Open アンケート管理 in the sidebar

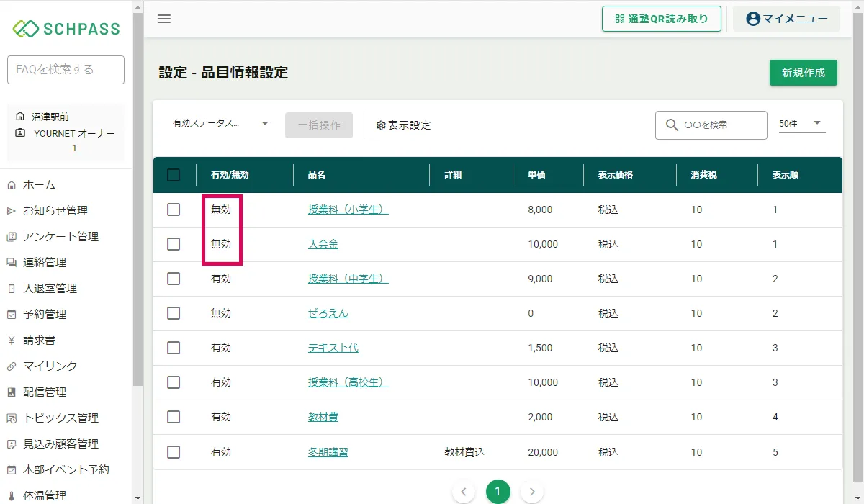[x=60, y=237]
